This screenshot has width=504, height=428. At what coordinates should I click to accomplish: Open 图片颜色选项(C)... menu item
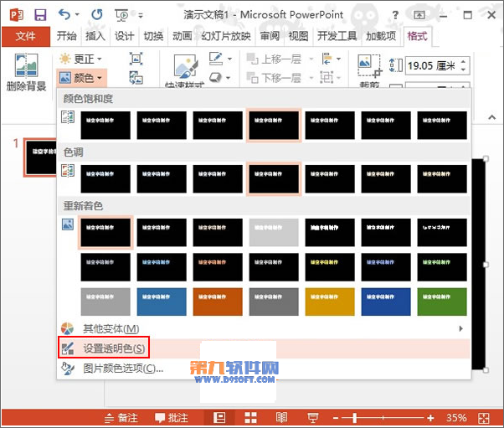(264, 369)
